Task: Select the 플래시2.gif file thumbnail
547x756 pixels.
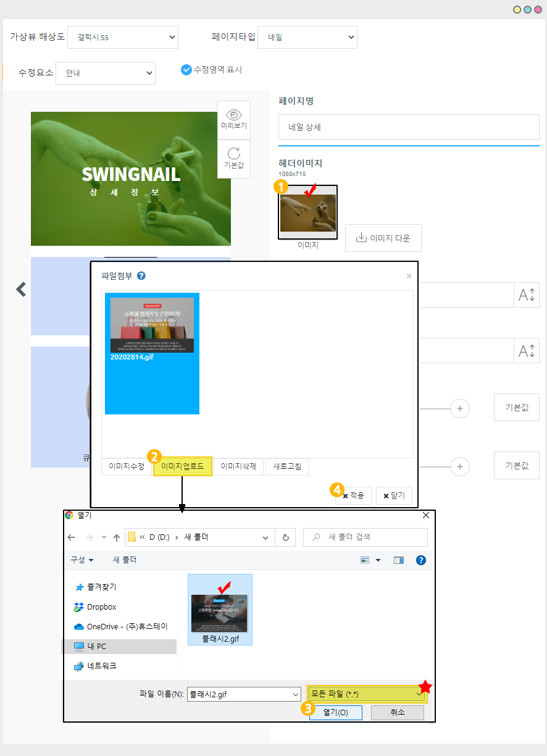Action: (x=220, y=610)
